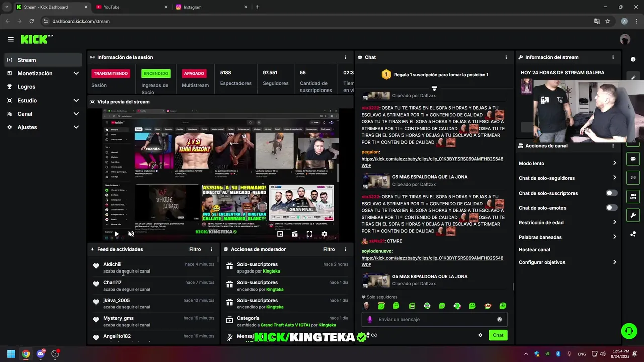Click the chat panel scrollbar
This screenshot has height=362, width=644.
513,286
